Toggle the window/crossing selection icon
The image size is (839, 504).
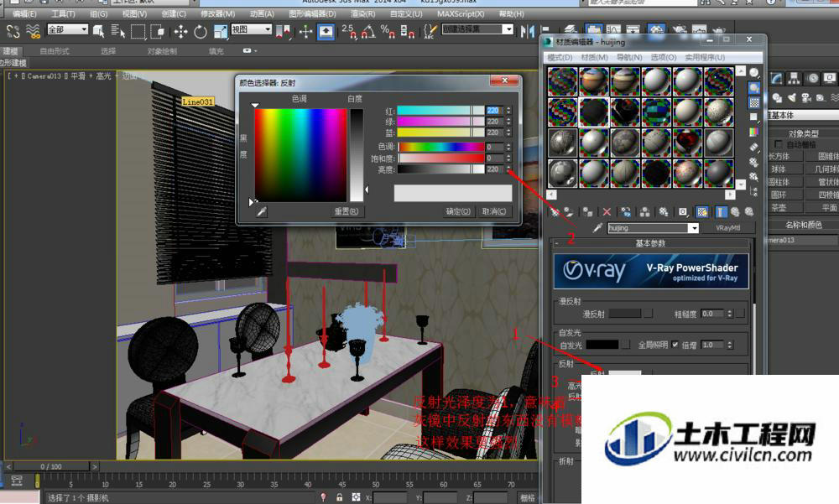coord(158,31)
